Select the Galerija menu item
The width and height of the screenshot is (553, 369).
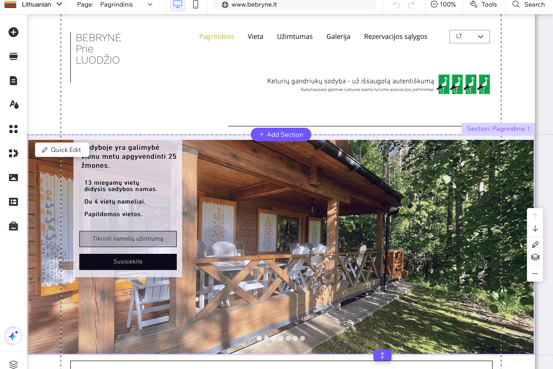pyautogui.click(x=338, y=37)
